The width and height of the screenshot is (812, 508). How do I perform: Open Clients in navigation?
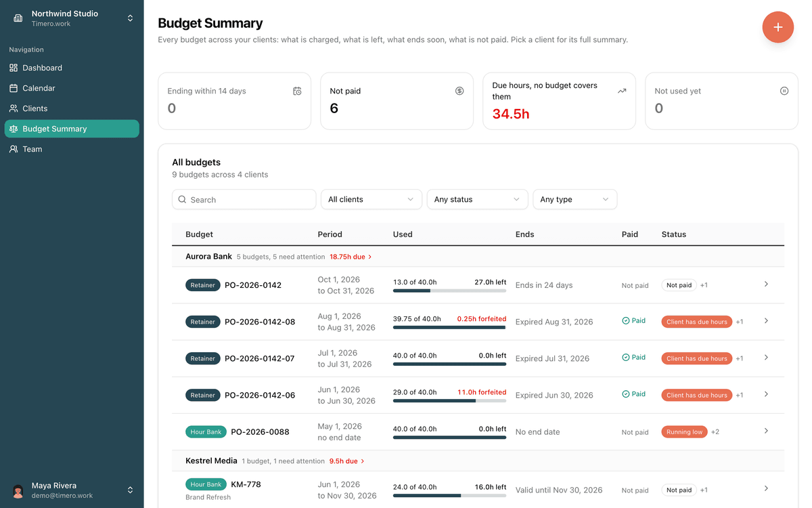(x=72, y=108)
